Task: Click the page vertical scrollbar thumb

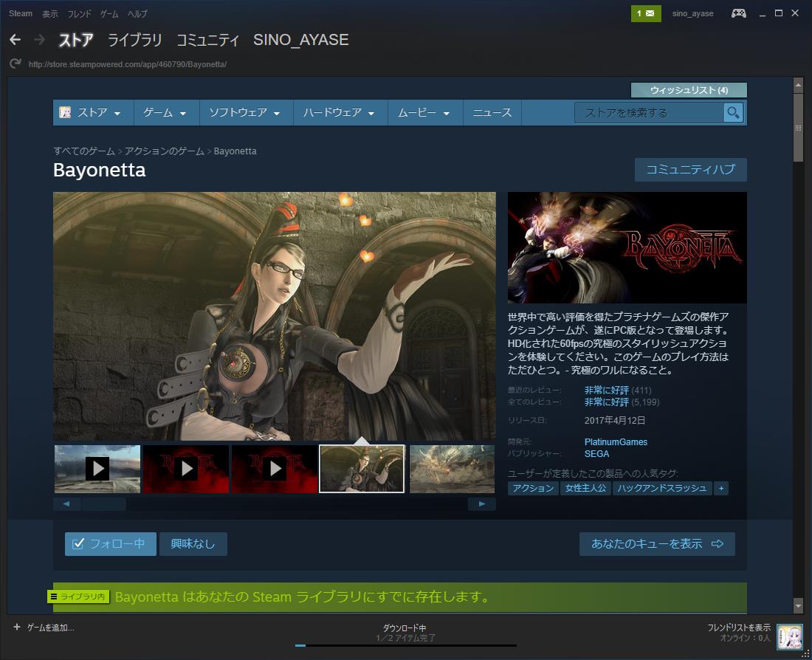Action: tap(798, 128)
